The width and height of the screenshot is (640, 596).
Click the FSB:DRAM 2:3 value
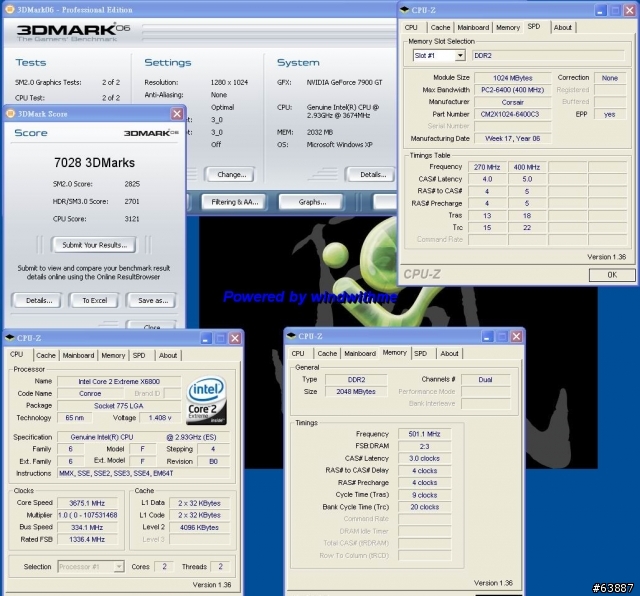pos(424,446)
